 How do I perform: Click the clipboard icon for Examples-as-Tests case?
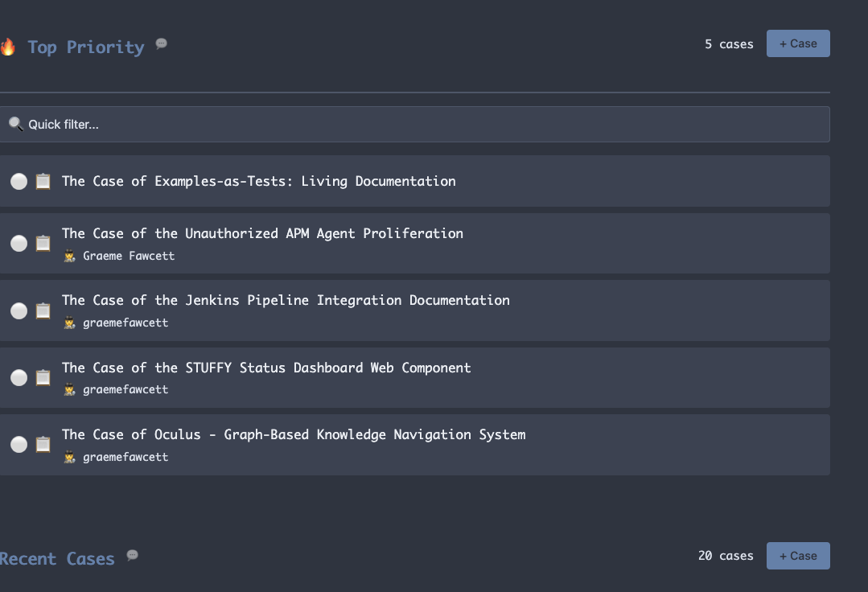pyautogui.click(x=43, y=182)
